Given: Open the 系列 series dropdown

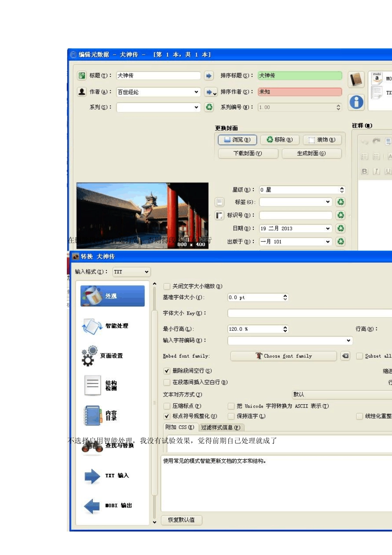Looking at the screenshot, I should click(196, 107).
